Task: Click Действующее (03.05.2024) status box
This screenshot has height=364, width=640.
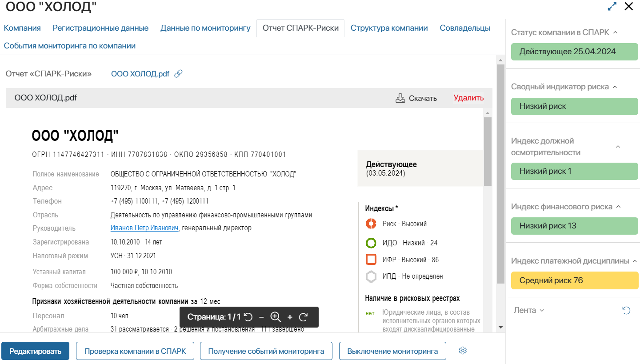Action: coord(420,168)
